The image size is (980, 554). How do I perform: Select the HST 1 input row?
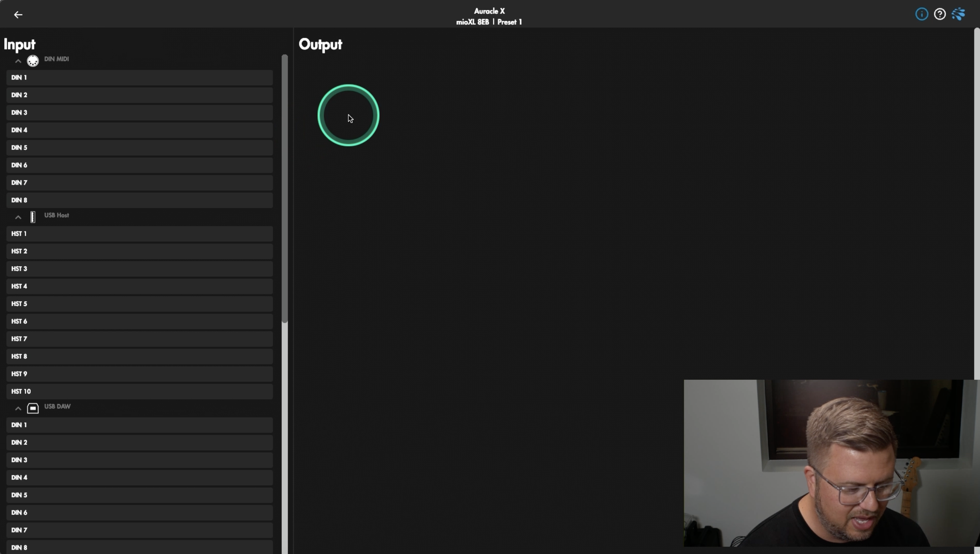tap(139, 234)
